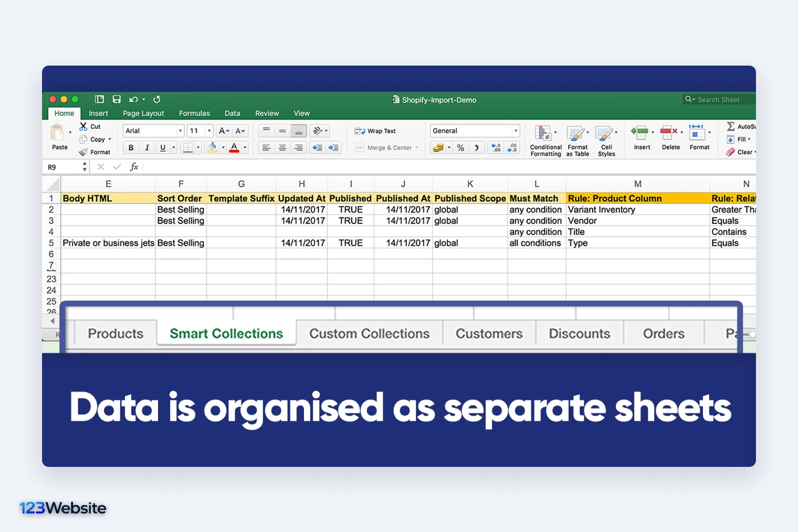
Task: Click the insert function fx icon
Action: [x=134, y=167]
